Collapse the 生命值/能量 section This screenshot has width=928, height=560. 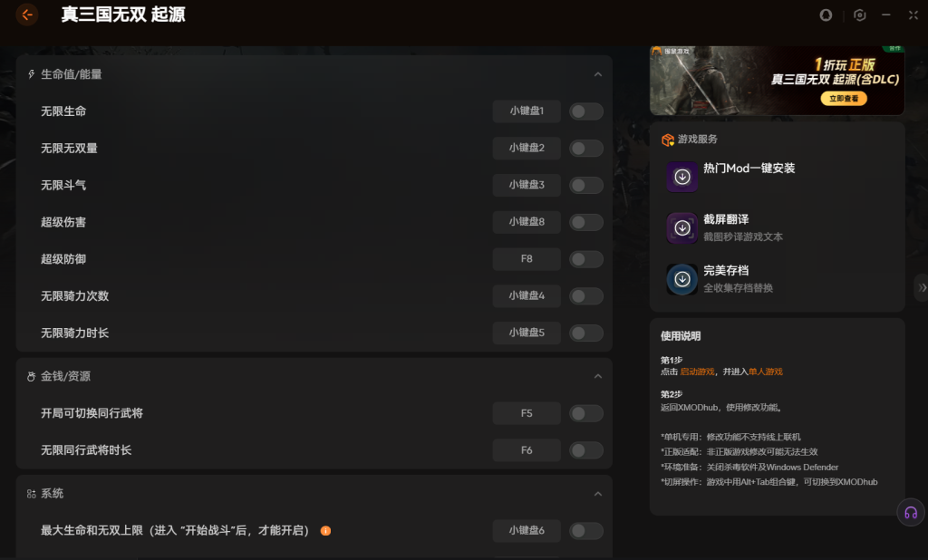(x=598, y=74)
